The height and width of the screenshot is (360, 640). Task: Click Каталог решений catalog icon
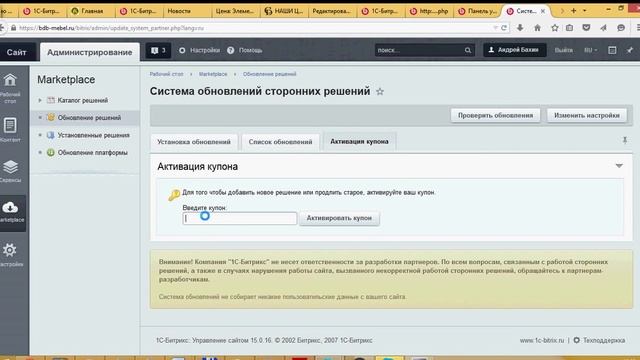51,100
